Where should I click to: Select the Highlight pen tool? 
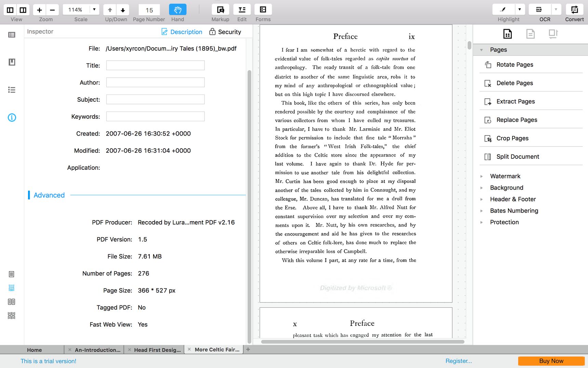[503, 10]
